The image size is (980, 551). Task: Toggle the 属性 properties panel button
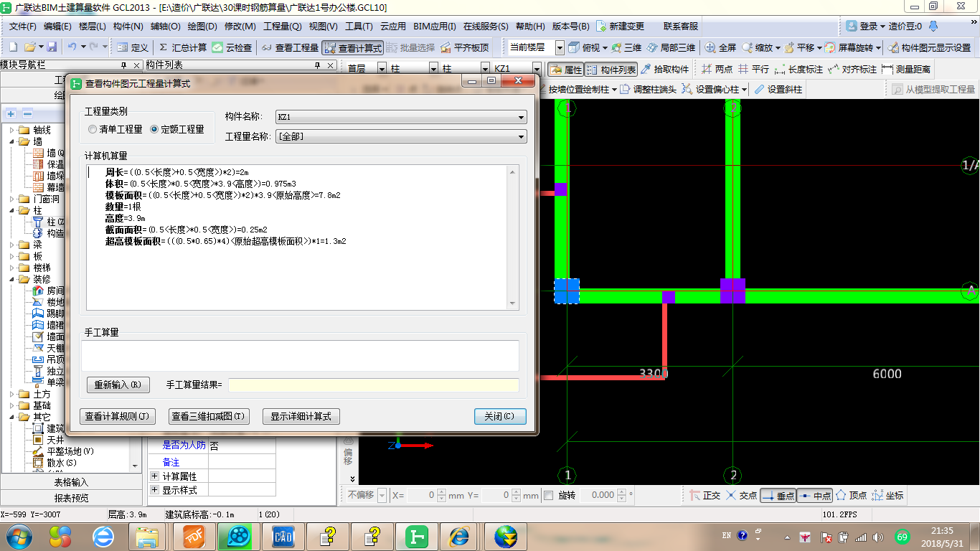566,70
